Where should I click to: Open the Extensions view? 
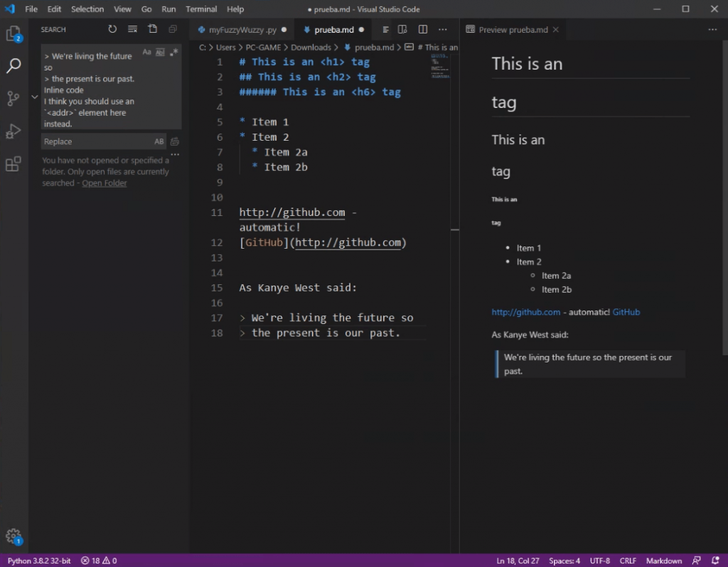14,163
